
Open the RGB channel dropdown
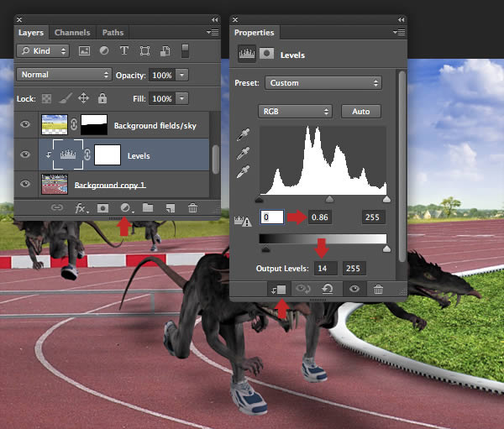coord(295,112)
